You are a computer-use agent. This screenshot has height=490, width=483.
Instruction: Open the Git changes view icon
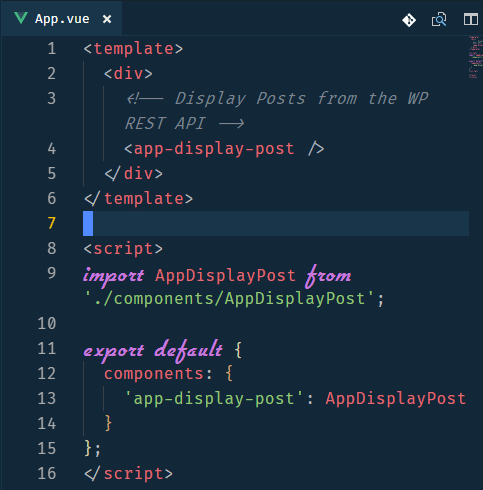409,20
